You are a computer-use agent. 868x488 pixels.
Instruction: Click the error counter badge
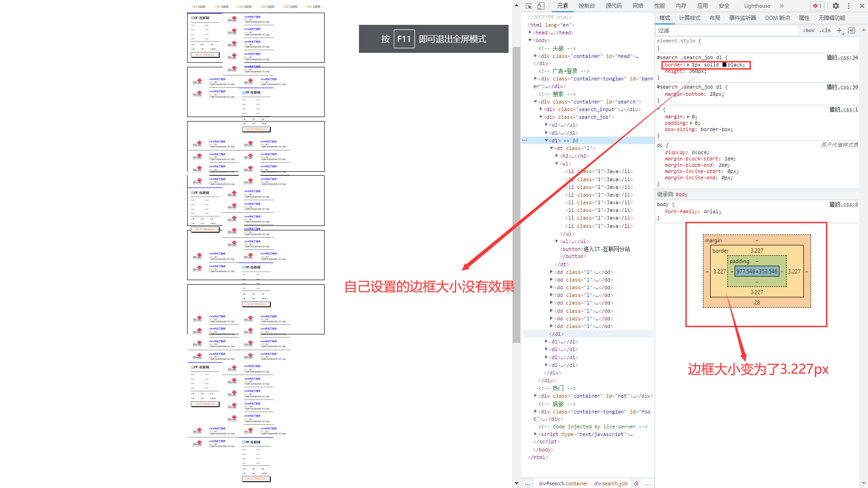coord(816,6)
